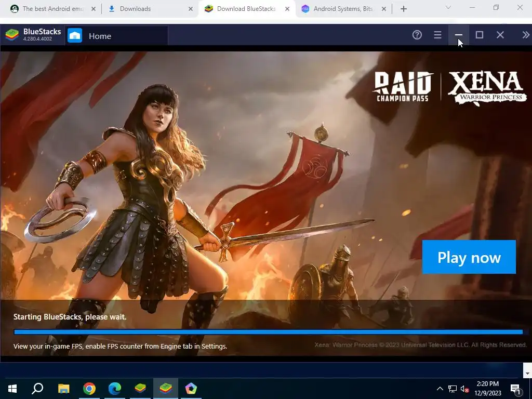Viewport: 532px width, 399px height.
Task: Open Windows taskbar search
Action: point(37,389)
